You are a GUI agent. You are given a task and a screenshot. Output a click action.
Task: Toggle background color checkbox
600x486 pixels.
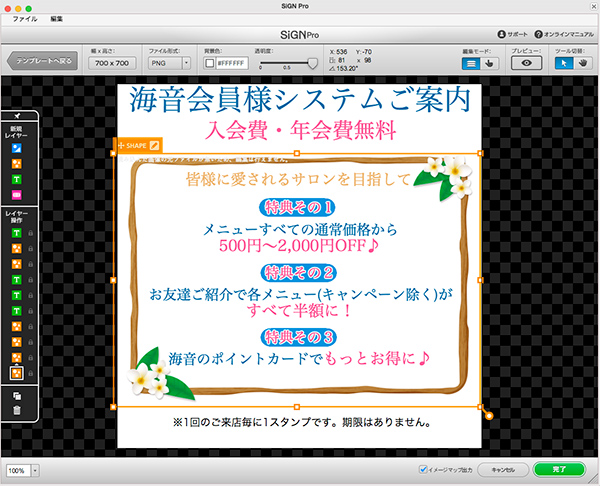(209, 62)
